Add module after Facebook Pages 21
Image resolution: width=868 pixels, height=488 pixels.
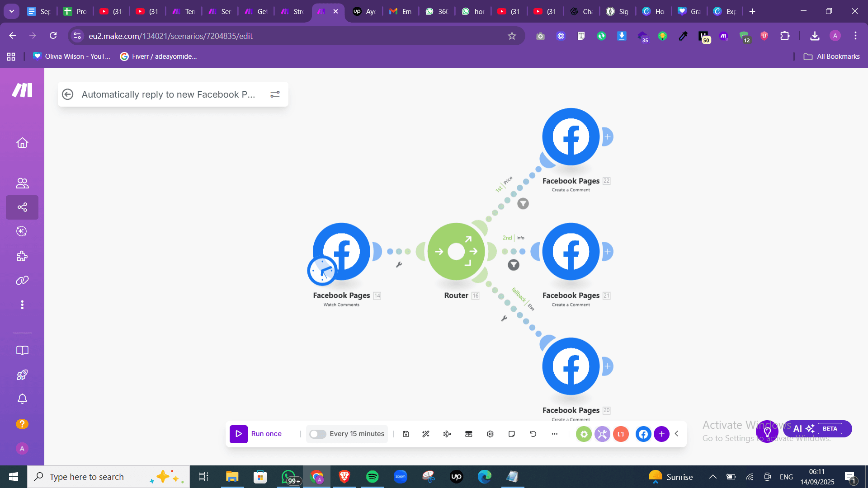click(608, 252)
